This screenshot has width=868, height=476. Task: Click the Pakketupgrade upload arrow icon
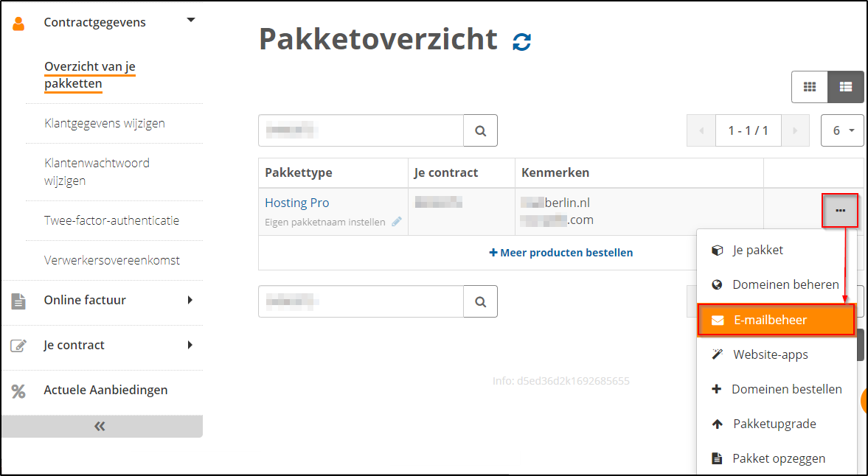(718, 424)
